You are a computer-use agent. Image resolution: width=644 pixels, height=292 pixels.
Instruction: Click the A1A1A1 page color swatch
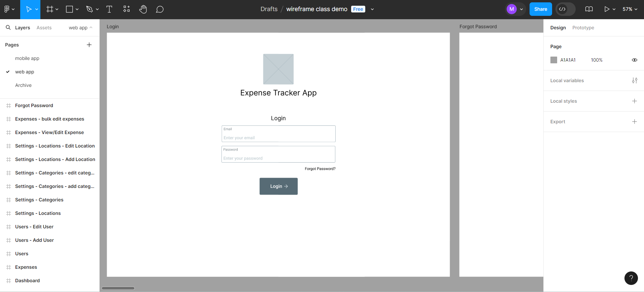click(554, 60)
